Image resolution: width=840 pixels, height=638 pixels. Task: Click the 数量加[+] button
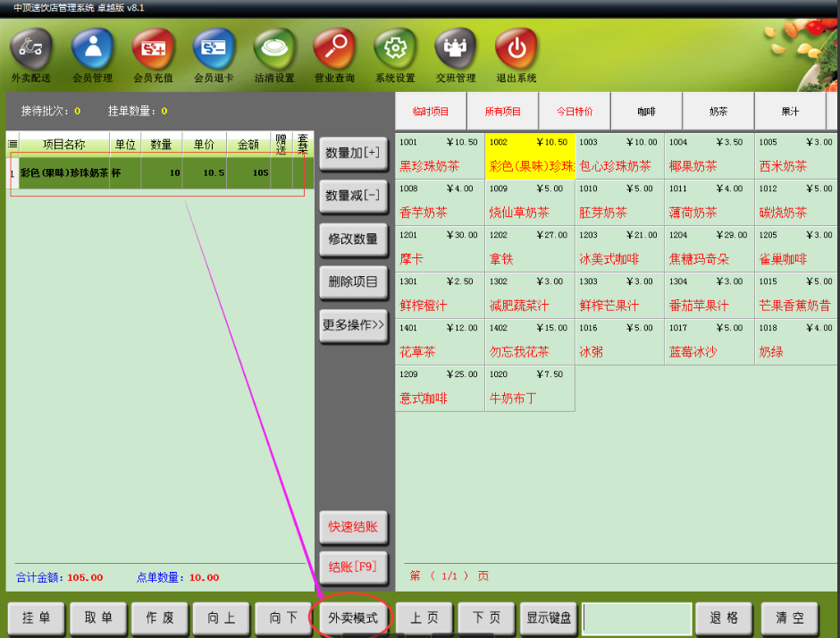point(353,153)
